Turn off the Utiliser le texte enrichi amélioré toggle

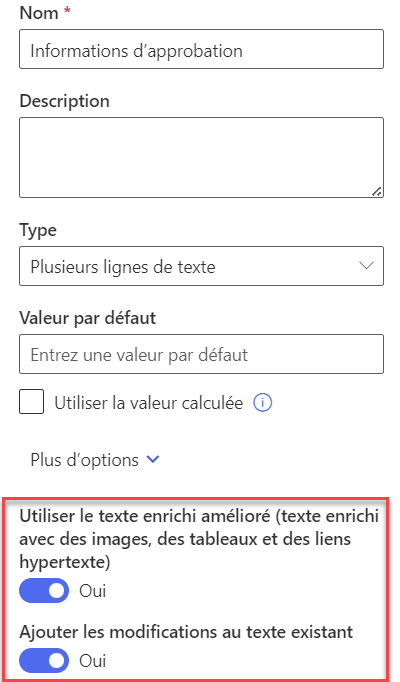coord(44,591)
